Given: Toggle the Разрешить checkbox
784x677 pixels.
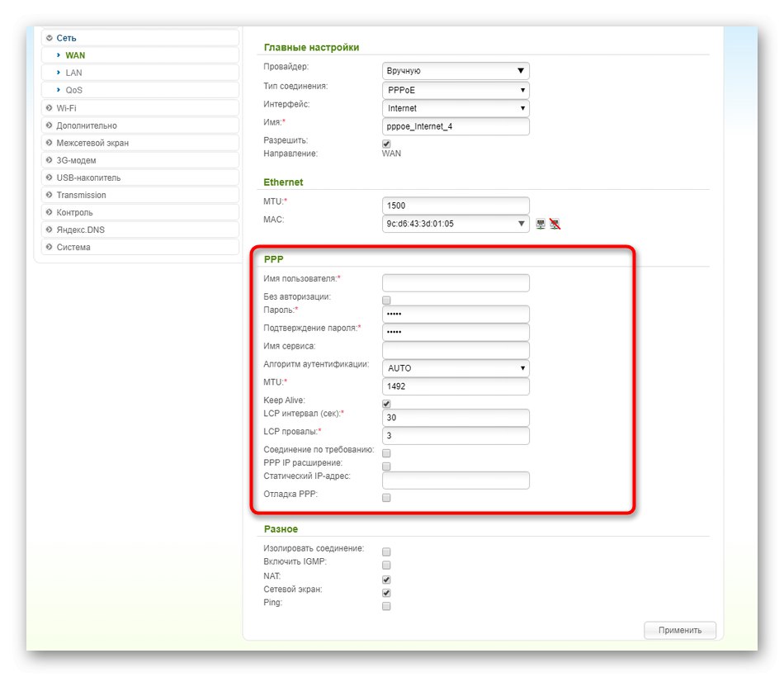Looking at the screenshot, I should click(x=386, y=144).
